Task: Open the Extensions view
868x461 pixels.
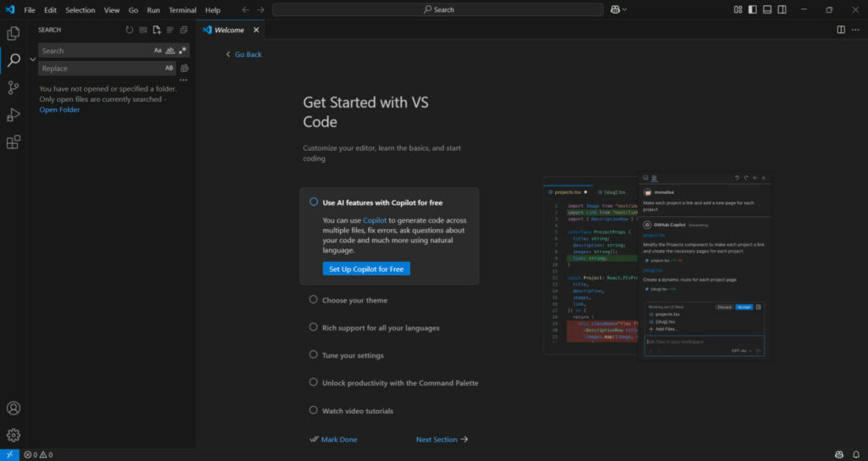Action: (x=14, y=142)
